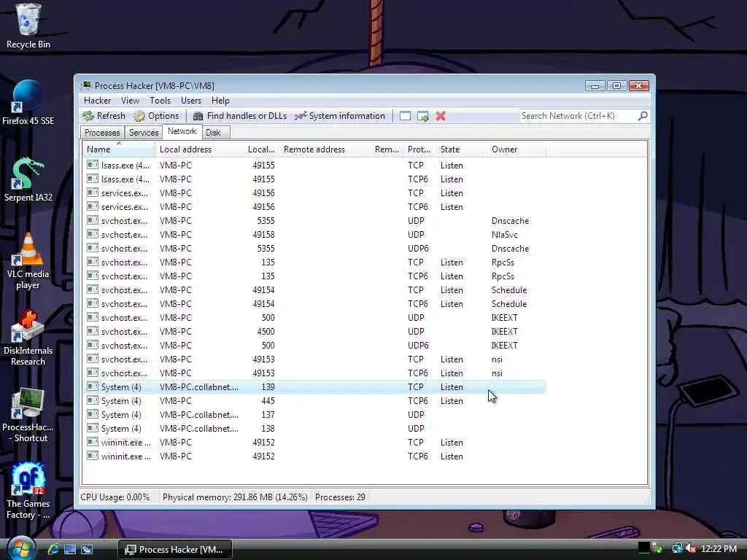Open Recycle Bin desktop icon
Viewport: 747px width, 560px height.
pyautogui.click(x=28, y=26)
